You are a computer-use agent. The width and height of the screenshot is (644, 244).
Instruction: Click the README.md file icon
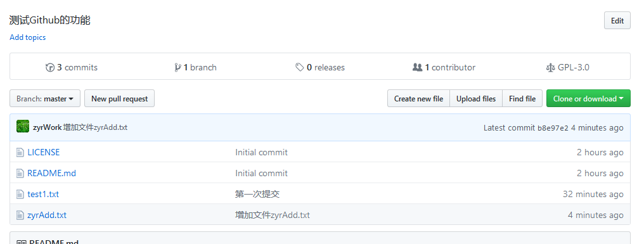pyautogui.click(x=20, y=174)
